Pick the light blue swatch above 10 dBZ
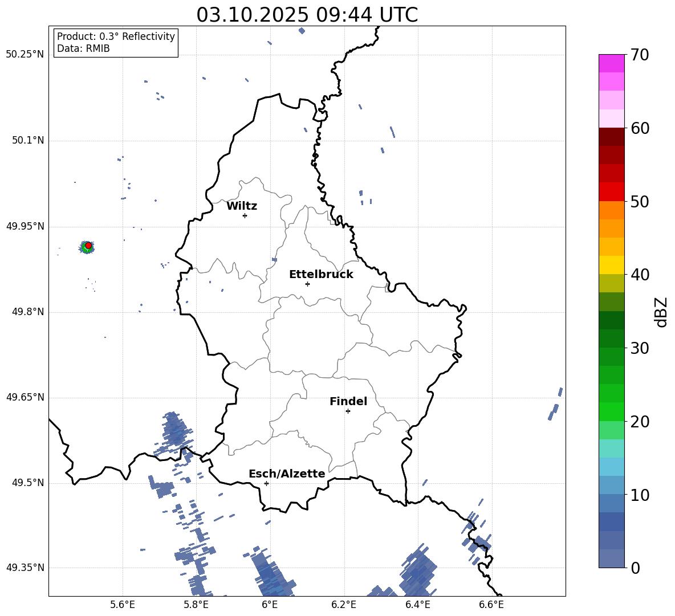This screenshot has height=616, width=675. click(x=612, y=485)
